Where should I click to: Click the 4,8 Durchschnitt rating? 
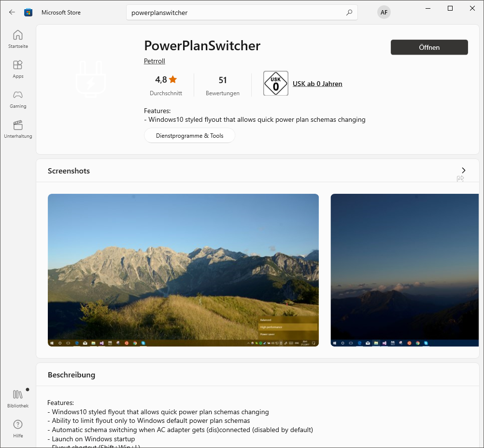[166, 86]
